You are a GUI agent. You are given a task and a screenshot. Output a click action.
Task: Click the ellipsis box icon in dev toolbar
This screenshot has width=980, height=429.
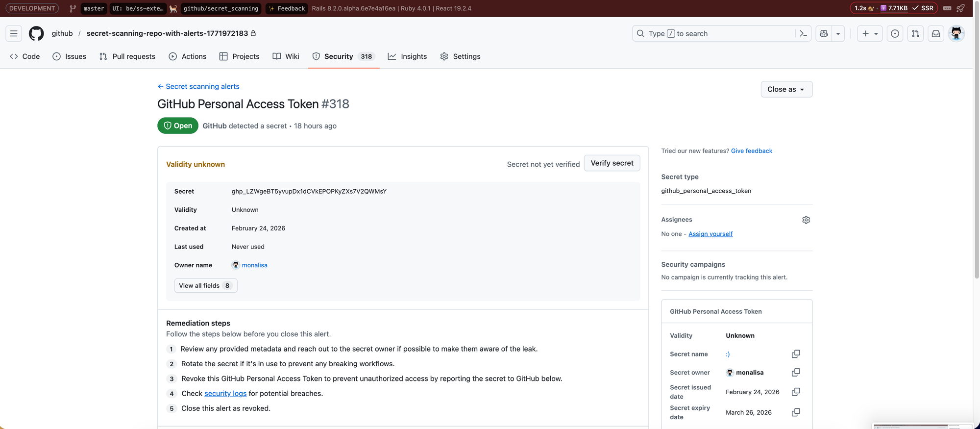[947, 8]
